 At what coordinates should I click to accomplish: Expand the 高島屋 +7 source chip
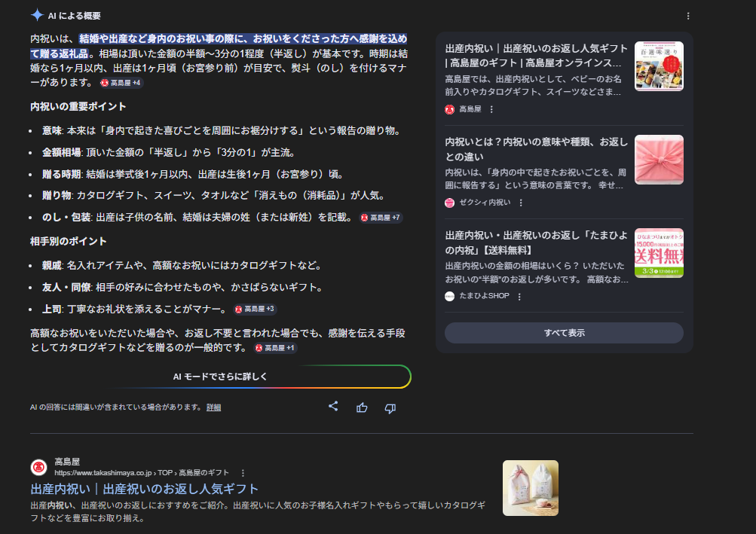pos(381,218)
